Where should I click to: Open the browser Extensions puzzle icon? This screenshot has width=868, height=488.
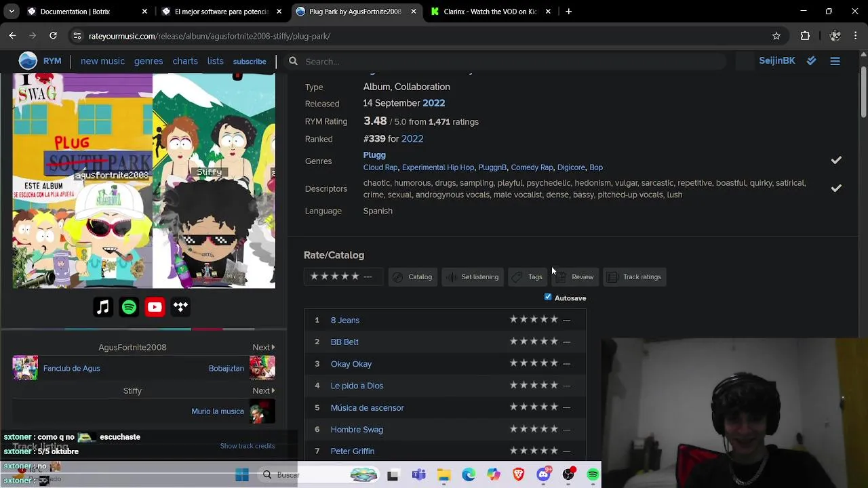click(x=805, y=36)
